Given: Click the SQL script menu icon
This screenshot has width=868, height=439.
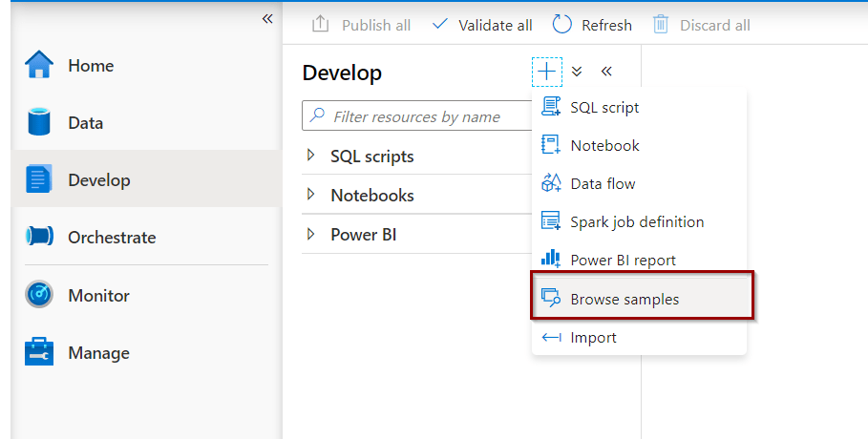Looking at the screenshot, I should (551, 106).
